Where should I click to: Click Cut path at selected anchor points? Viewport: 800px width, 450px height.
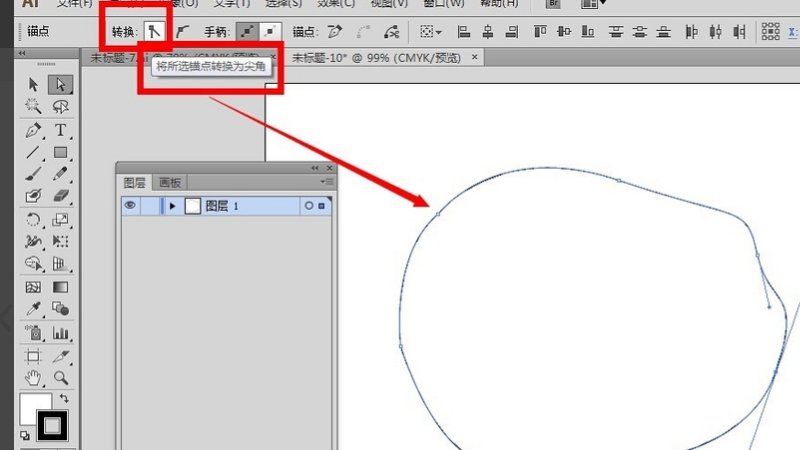[x=391, y=32]
